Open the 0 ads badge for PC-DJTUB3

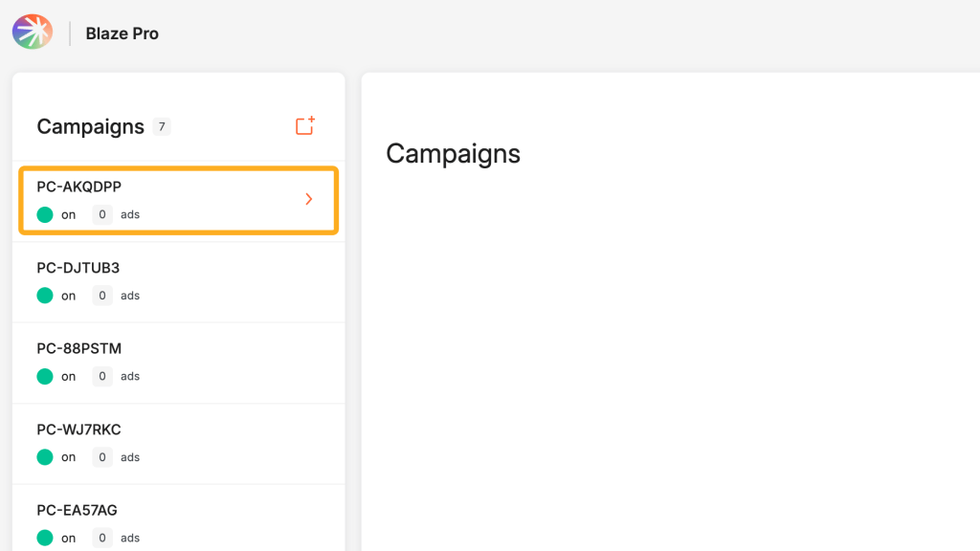tap(102, 296)
